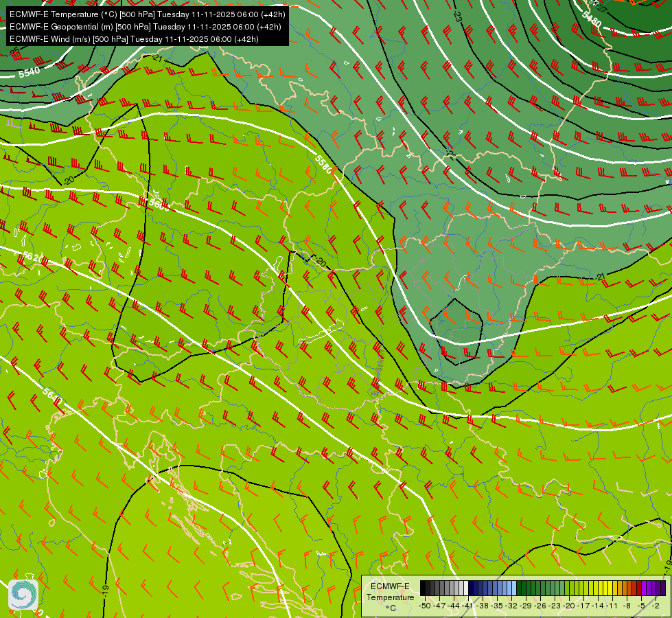Click the 5480 geopotential contour label
Screen dimensions: 672x618
pos(592,19)
